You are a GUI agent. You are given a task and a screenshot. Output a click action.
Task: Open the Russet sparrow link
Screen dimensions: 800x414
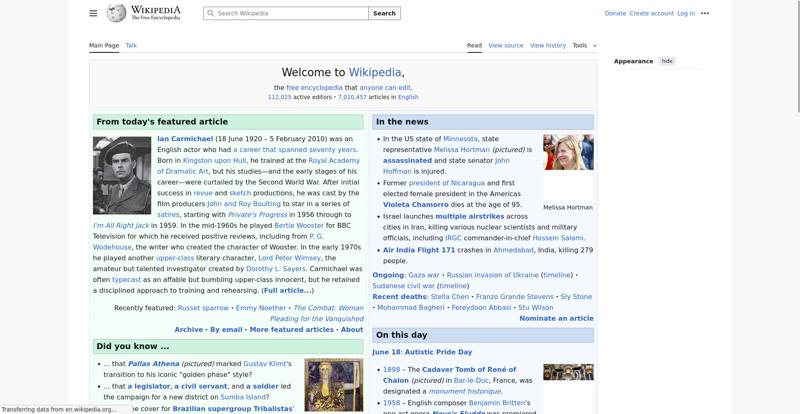(x=203, y=308)
